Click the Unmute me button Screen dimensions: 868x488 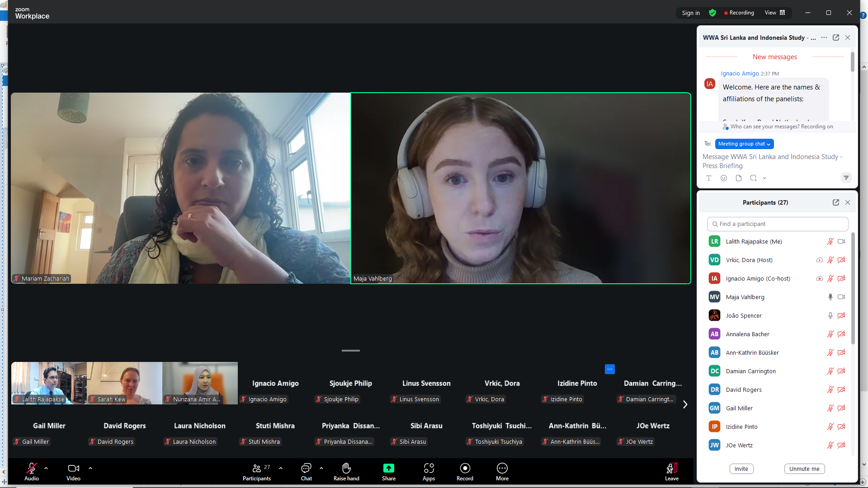804,469
